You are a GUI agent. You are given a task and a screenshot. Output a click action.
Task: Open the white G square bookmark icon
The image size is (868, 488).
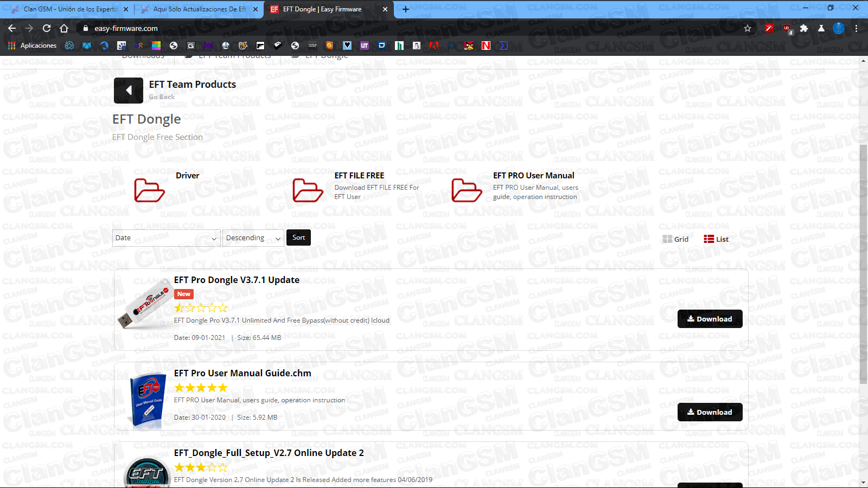191,46
